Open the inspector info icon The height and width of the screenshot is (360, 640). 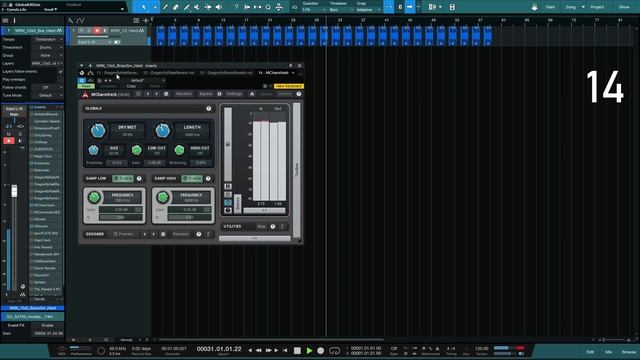point(14,20)
